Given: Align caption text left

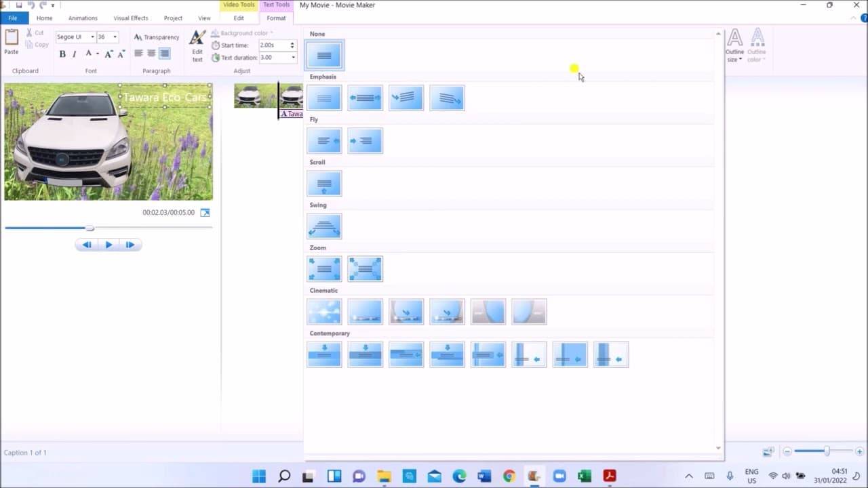Looking at the screenshot, I should coord(138,53).
